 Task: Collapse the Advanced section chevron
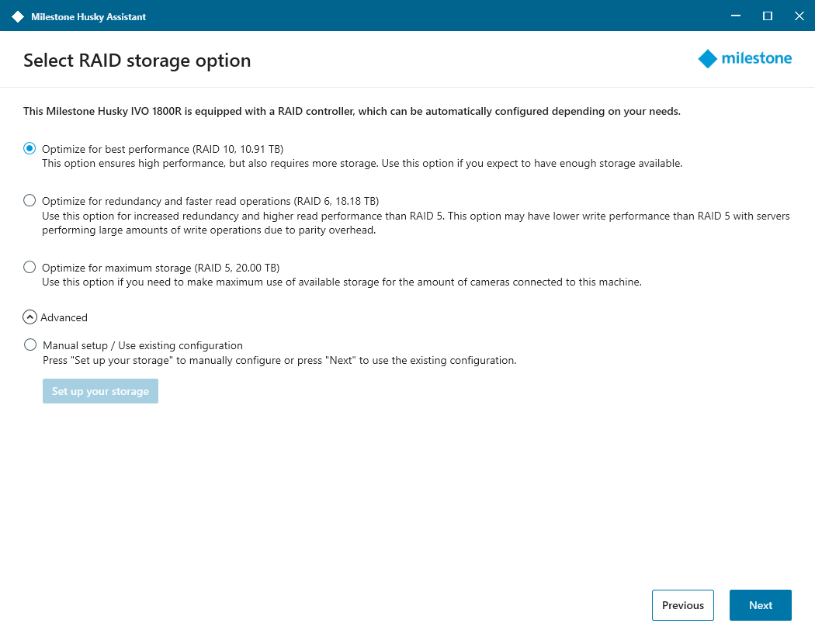[x=30, y=317]
